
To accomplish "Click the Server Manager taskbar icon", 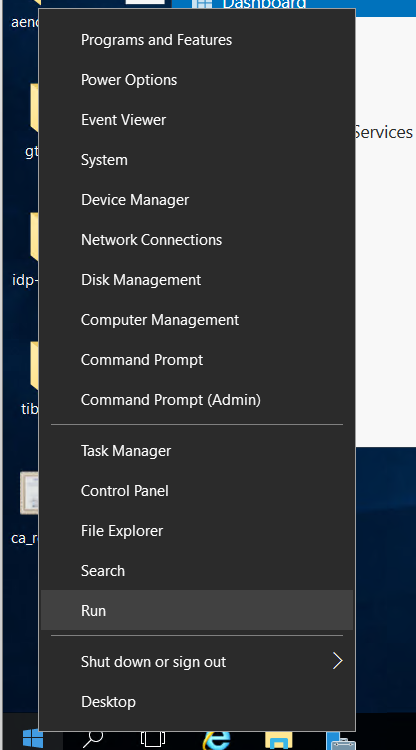I will 340,740.
